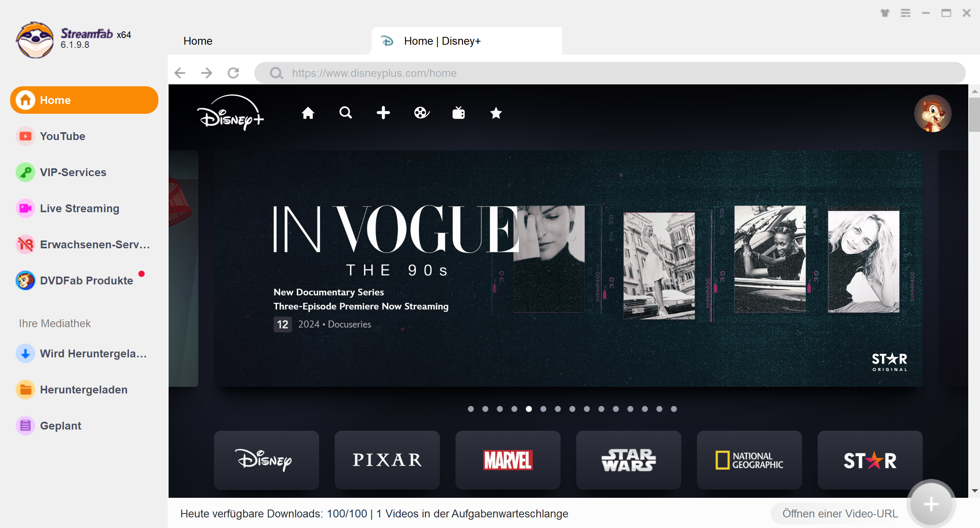Select the fourth carousel dot
980x528 pixels.
point(514,409)
